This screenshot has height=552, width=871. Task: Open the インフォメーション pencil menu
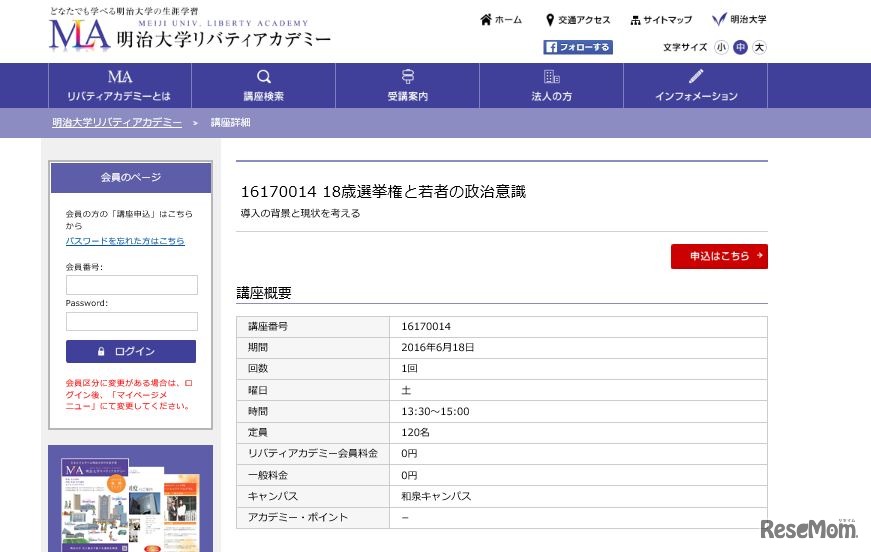(696, 85)
